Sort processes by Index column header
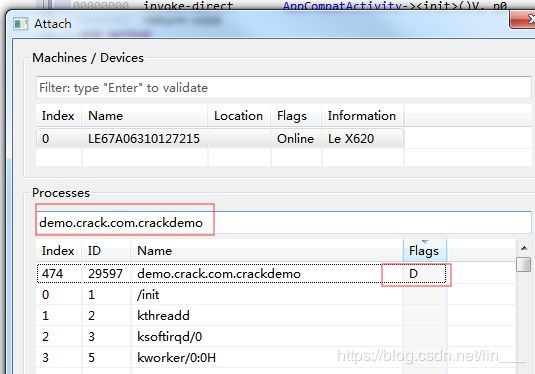 click(x=58, y=251)
